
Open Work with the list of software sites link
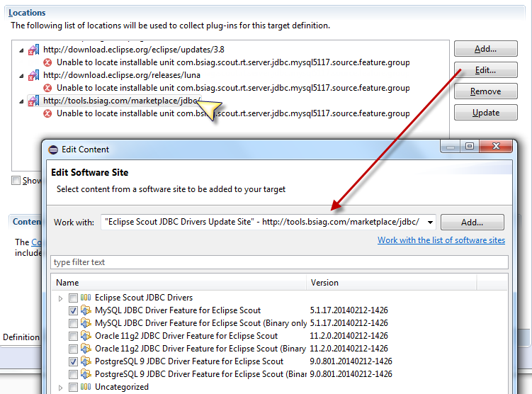click(x=441, y=240)
